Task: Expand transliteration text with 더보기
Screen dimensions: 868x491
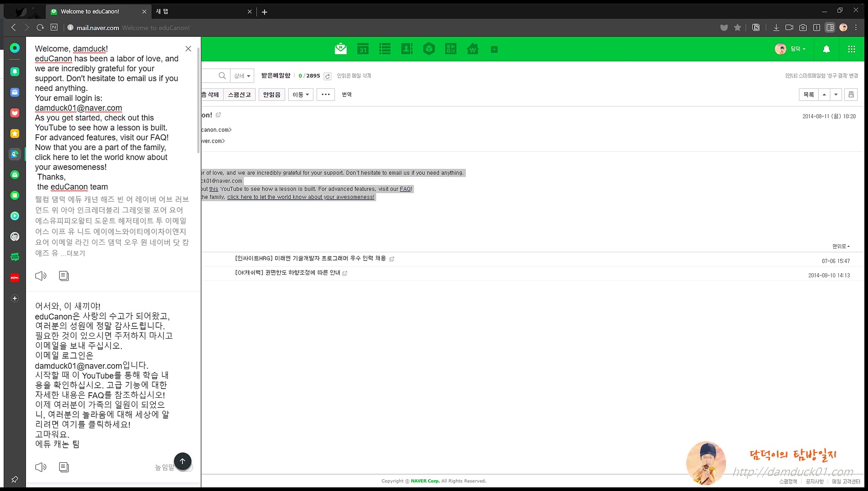Action: click(x=76, y=253)
